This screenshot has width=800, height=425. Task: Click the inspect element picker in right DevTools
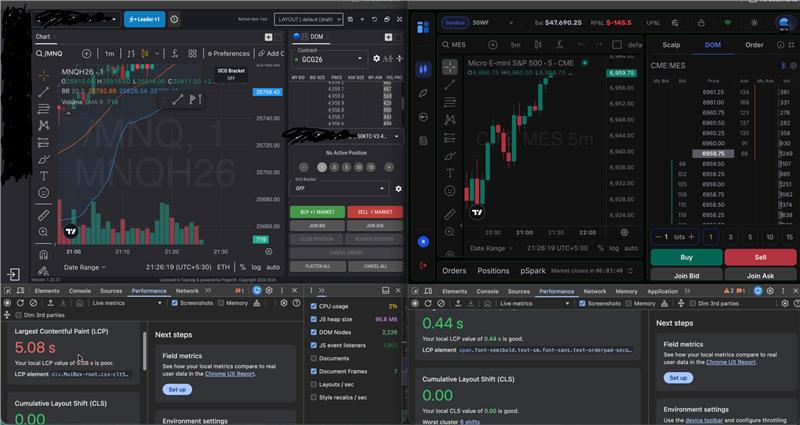pyautogui.click(x=415, y=291)
